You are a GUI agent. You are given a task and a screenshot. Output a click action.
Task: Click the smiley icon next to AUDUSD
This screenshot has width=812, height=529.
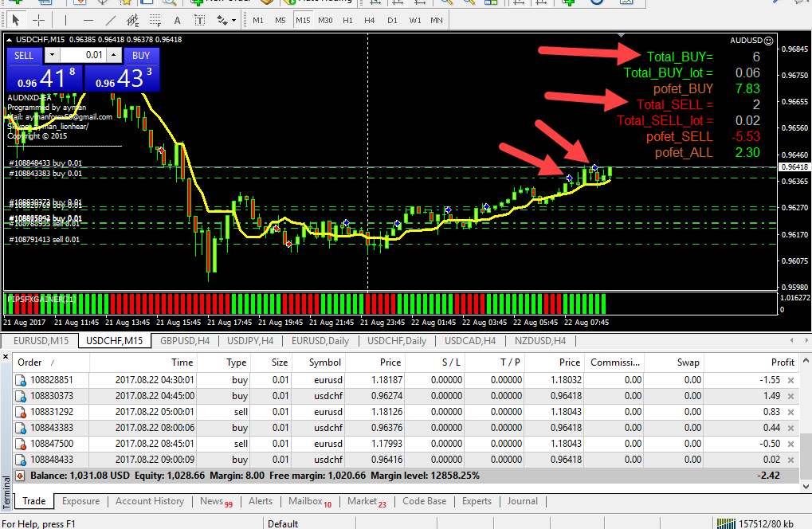(769, 41)
